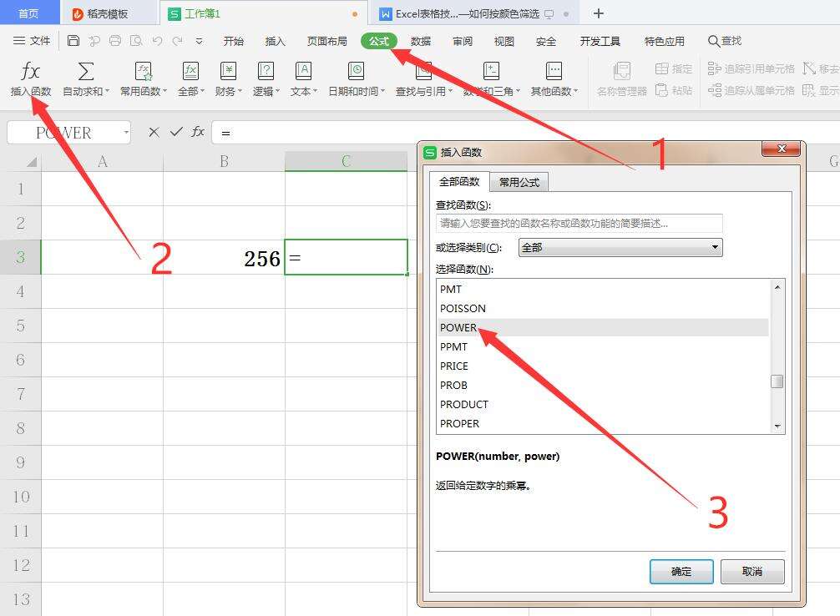Switch to Special Features (特色应用) tab
The height and width of the screenshot is (616, 840).
tap(665, 41)
